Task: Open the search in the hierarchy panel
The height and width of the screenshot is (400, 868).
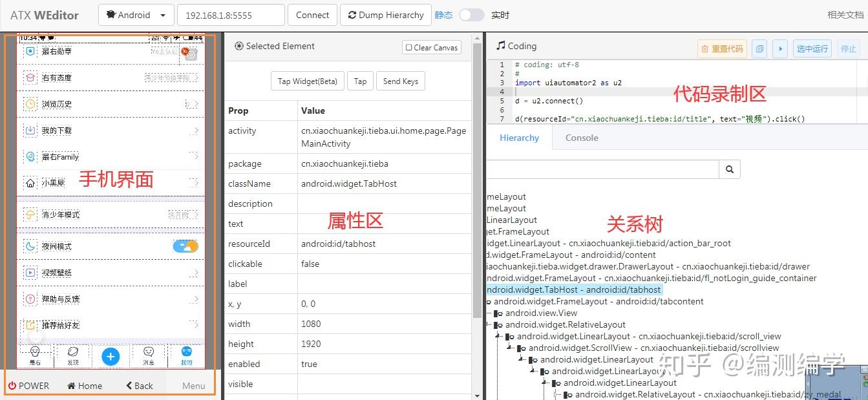Action: 729,169
